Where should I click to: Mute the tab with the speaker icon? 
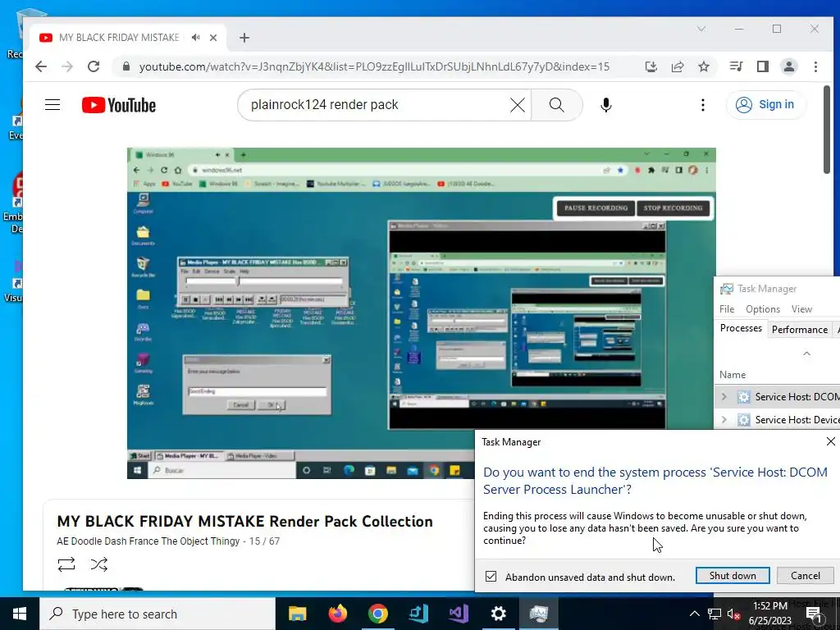tap(196, 38)
